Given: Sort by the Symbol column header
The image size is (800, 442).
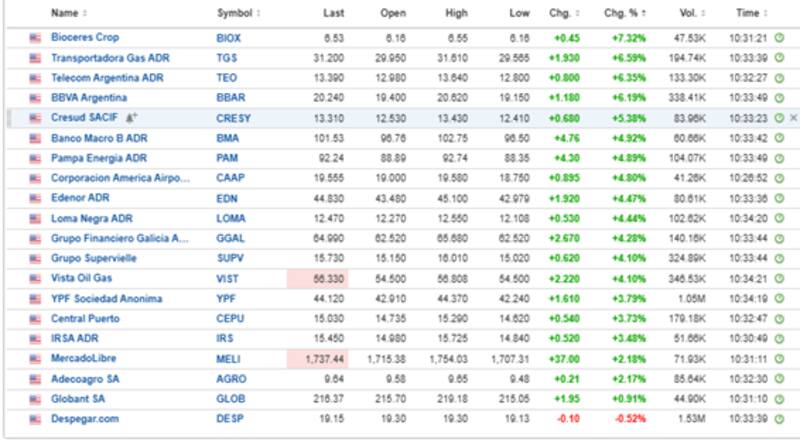Looking at the screenshot, I should coord(238,13).
